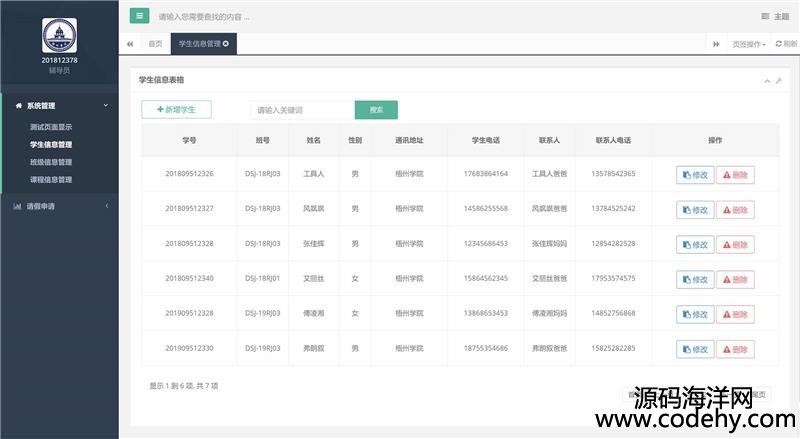
Task: Click the wrench icon on table panel
Action: [x=778, y=80]
